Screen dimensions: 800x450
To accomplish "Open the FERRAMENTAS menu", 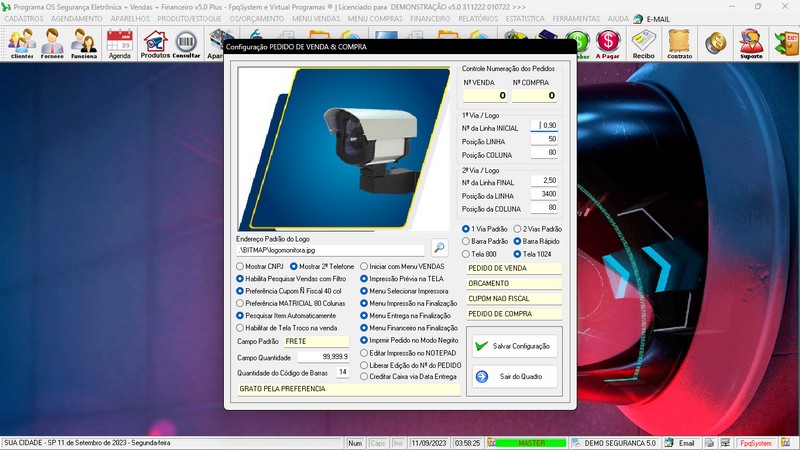I will pos(576,18).
